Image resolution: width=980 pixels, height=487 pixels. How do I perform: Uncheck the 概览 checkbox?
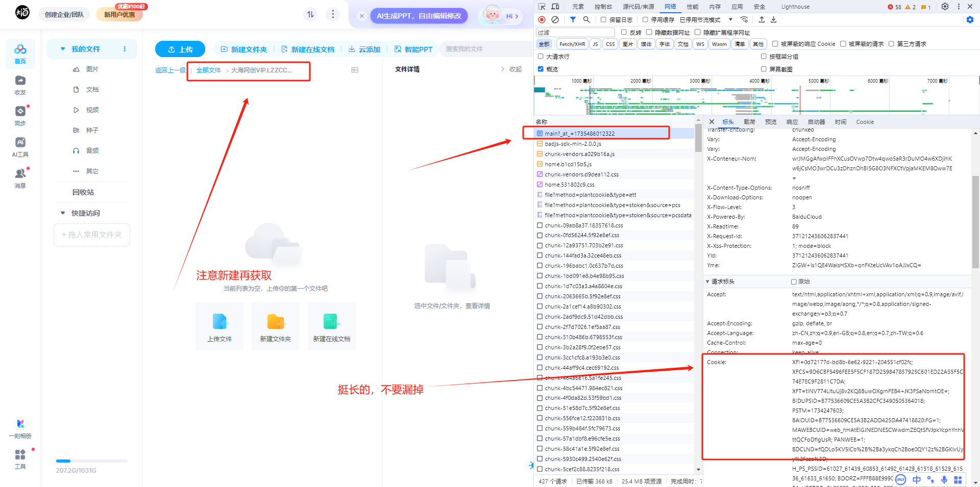click(541, 69)
